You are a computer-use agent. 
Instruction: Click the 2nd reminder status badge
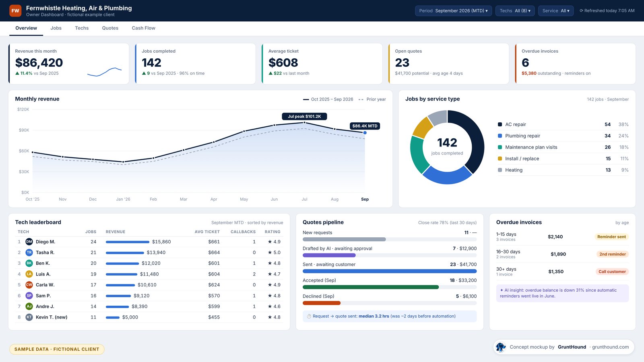[x=612, y=254]
